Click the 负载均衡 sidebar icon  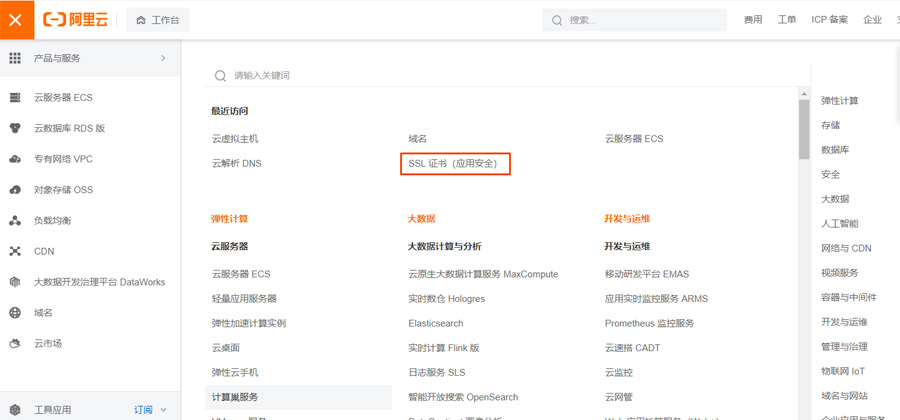(x=15, y=220)
